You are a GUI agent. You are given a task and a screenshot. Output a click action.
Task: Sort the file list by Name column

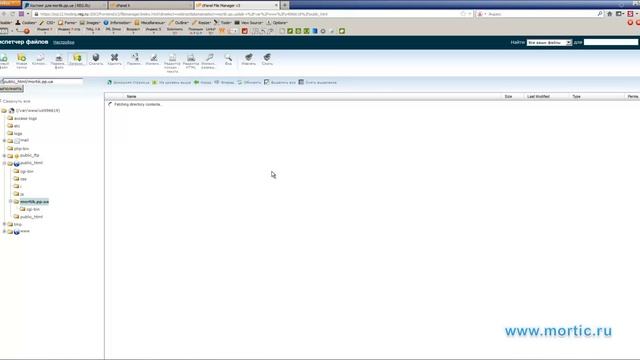click(131, 97)
